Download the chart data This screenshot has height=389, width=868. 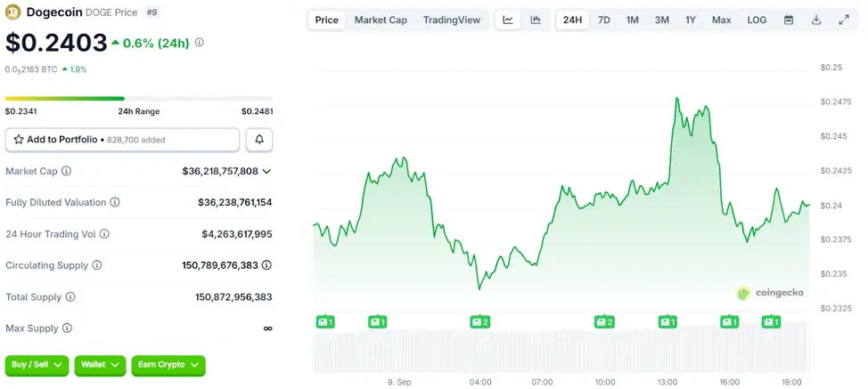(816, 20)
